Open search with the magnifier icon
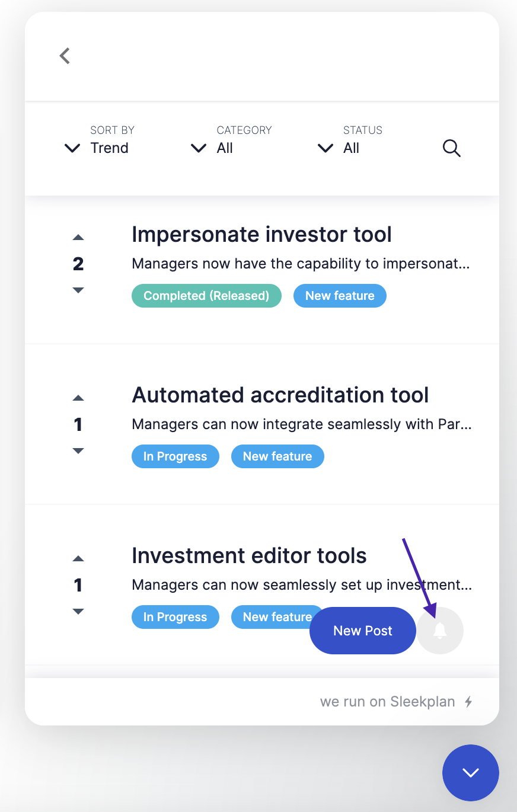The width and height of the screenshot is (517, 812). [x=452, y=148]
